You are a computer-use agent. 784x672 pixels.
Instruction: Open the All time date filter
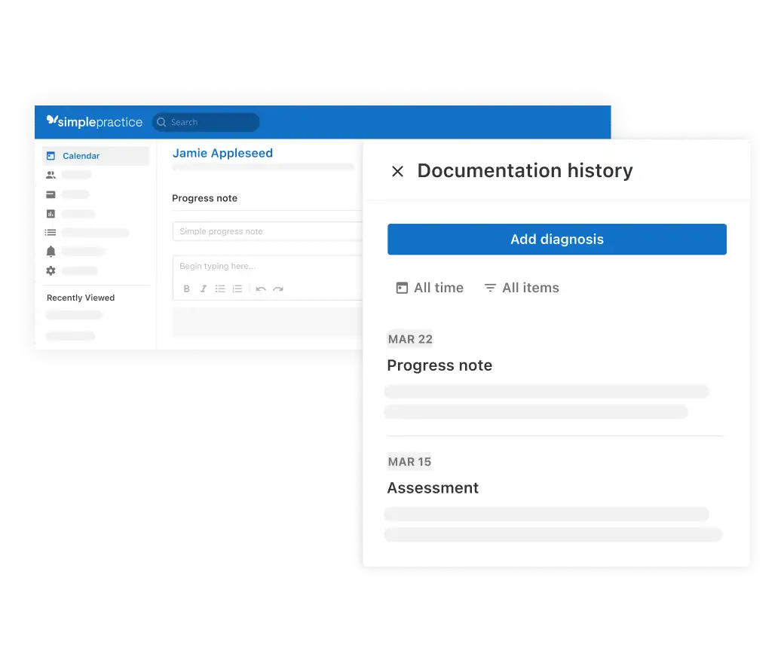tap(430, 288)
